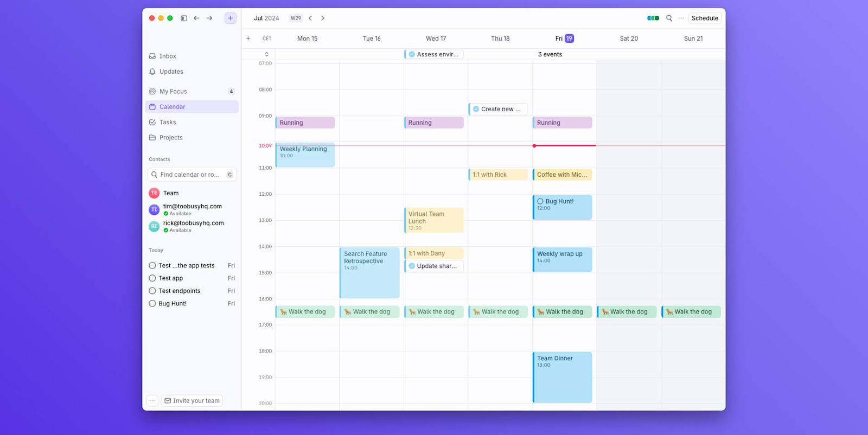Image resolution: width=868 pixels, height=435 pixels.
Task: Click the Projects folder icon
Action: pos(152,138)
